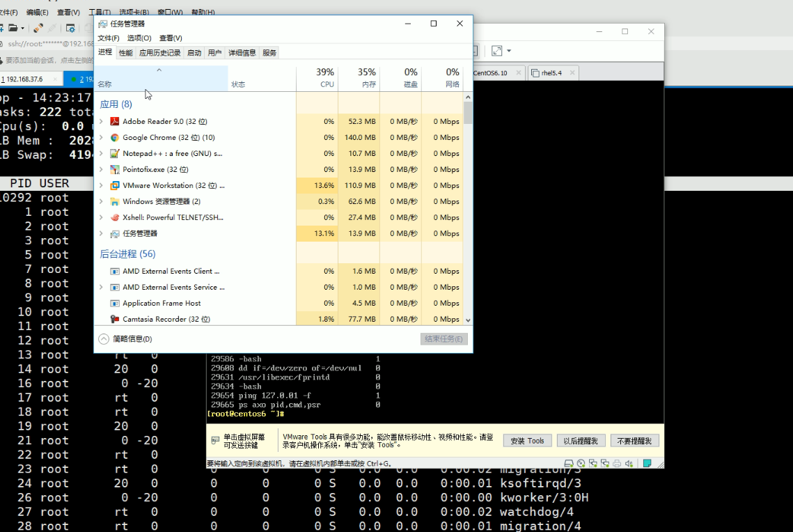This screenshot has height=532, width=793.
Task: Click the Google Chrome icon in process list
Action: click(115, 137)
